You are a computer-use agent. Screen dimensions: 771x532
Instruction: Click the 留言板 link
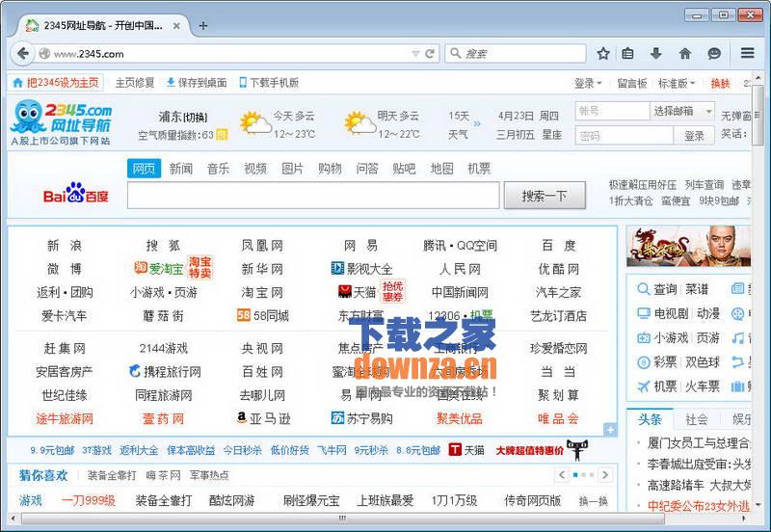tap(632, 84)
